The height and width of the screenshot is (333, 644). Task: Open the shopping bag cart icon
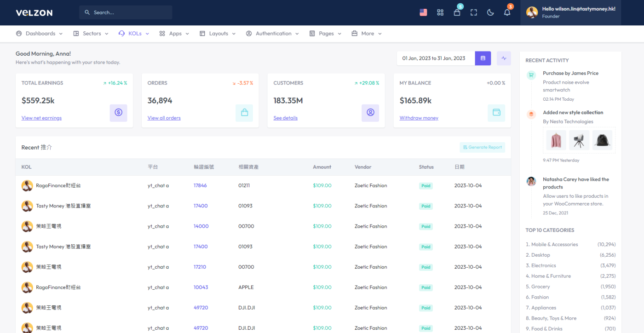coord(457,12)
